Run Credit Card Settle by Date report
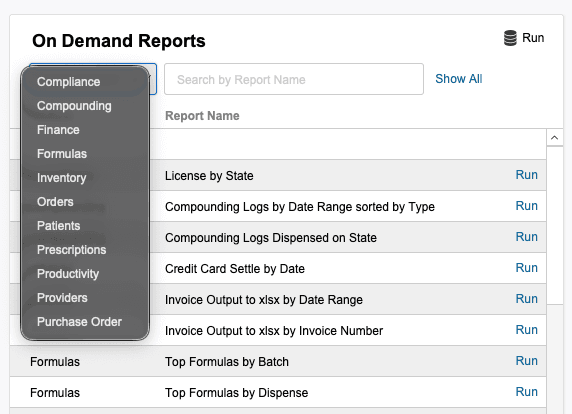The height and width of the screenshot is (414, 572). pyautogui.click(x=526, y=268)
